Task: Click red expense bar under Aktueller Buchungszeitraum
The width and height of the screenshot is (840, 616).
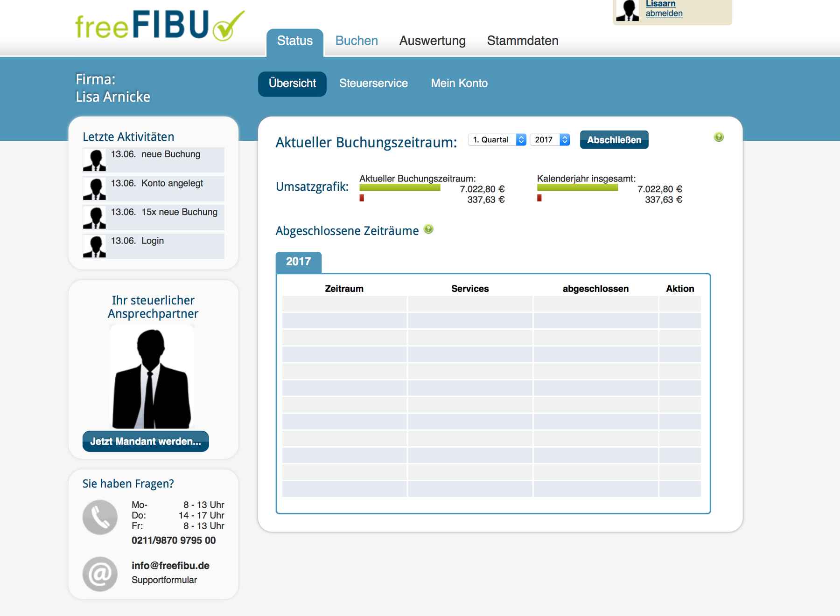Action: [x=362, y=198]
